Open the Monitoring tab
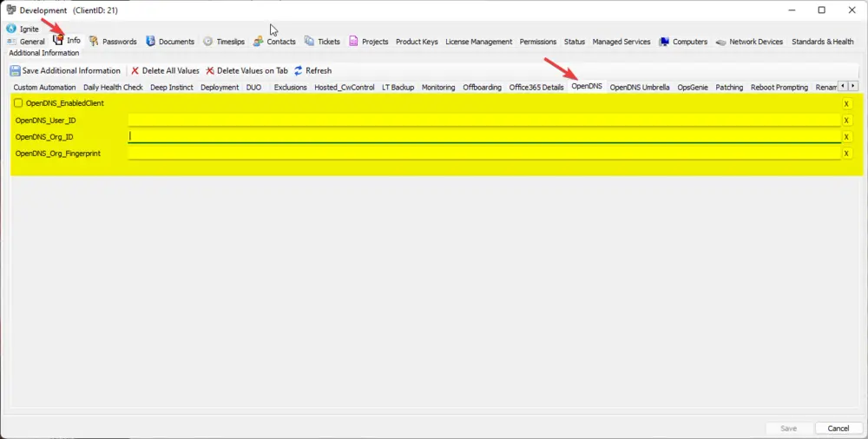Screen dimensions: 868x439 click(438, 88)
